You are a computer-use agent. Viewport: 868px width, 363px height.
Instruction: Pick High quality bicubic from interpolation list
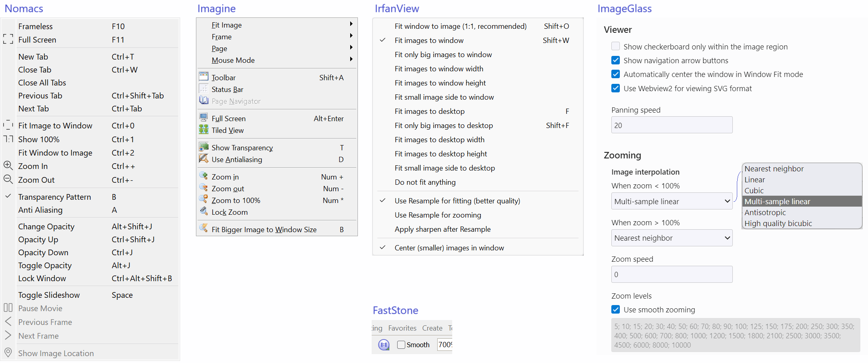point(778,223)
